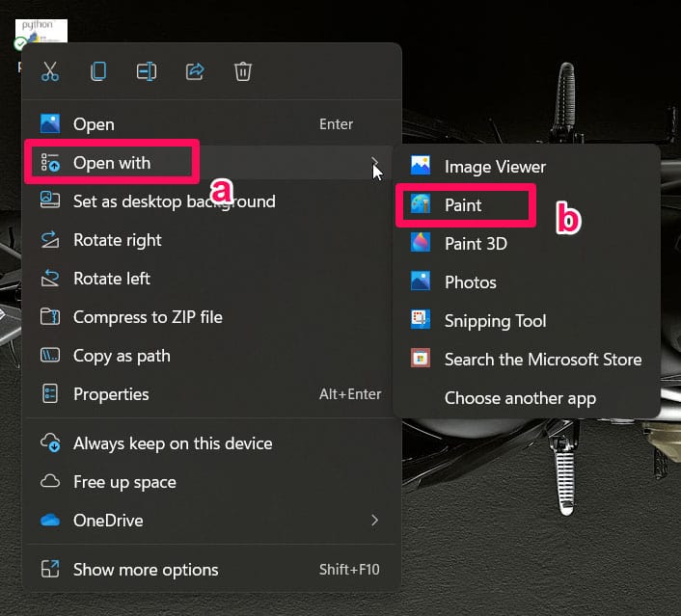Expand the Open with submenu arrow
This screenshot has width=681, height=616.
click(x=375, y=163)
